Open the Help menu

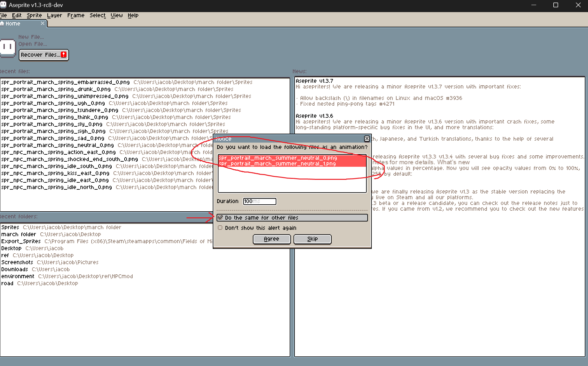click(133, 15)
